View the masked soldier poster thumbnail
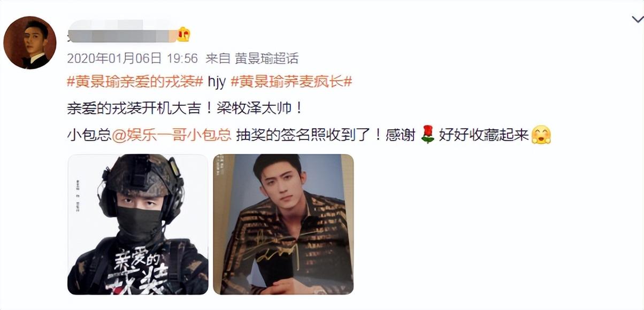This screenshot has width=644, height=310. click(137, 224)
